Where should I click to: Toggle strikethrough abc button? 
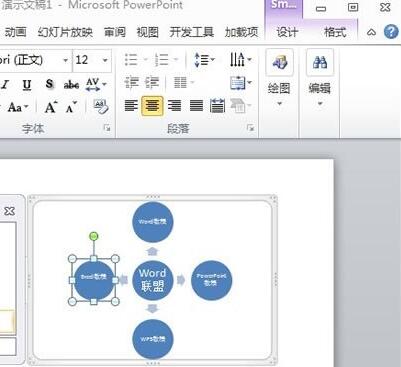point(71,85)
